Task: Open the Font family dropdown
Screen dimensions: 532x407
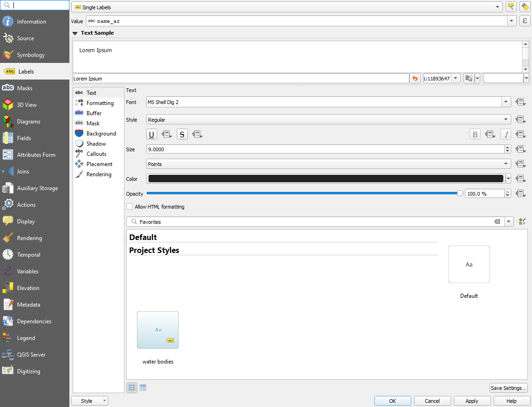Action: coord(506,102)
